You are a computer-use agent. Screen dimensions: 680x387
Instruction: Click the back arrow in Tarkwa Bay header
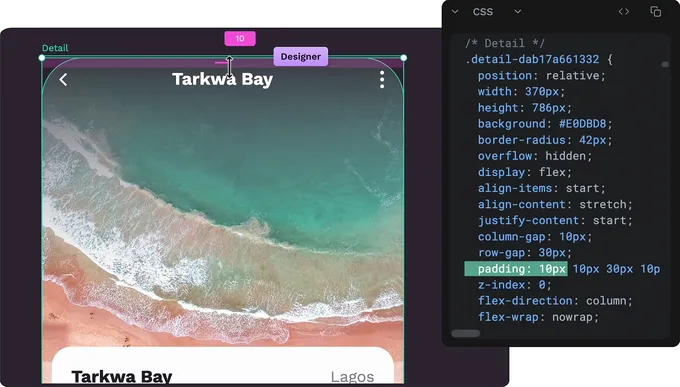coord(63,79)
